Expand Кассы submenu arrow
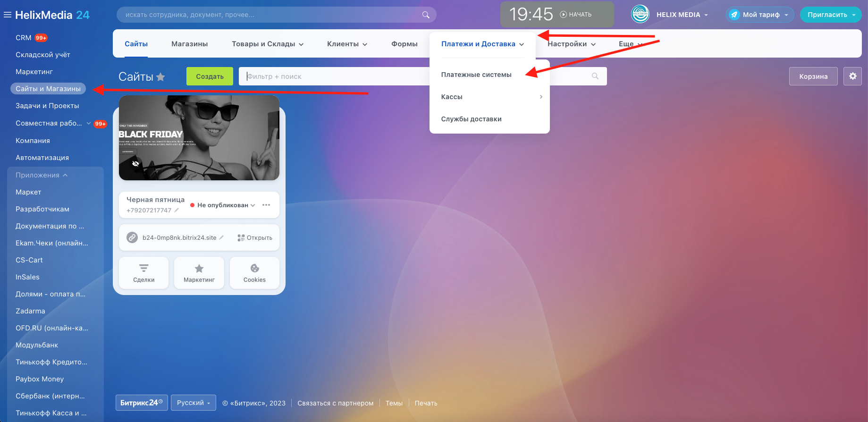 541,97
